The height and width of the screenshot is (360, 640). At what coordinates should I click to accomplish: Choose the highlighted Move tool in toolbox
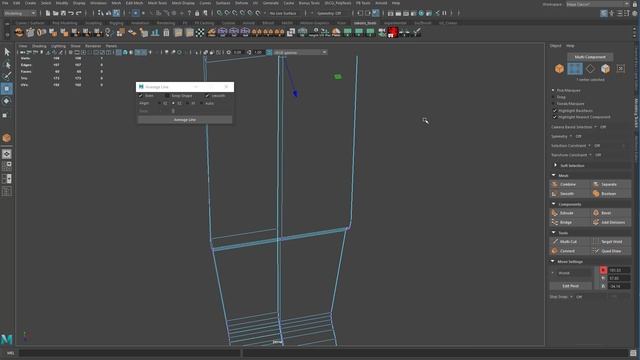point(7,88)
